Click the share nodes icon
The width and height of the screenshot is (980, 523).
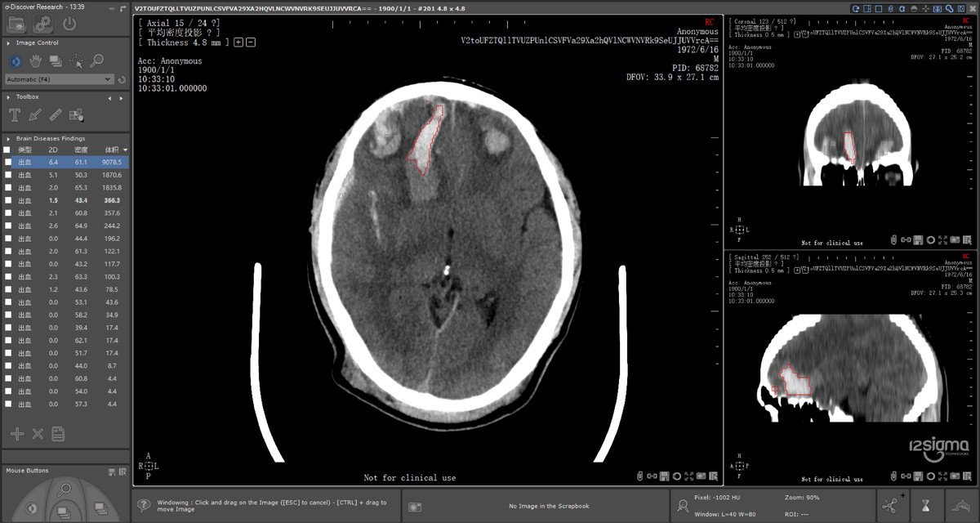(891, 506)
